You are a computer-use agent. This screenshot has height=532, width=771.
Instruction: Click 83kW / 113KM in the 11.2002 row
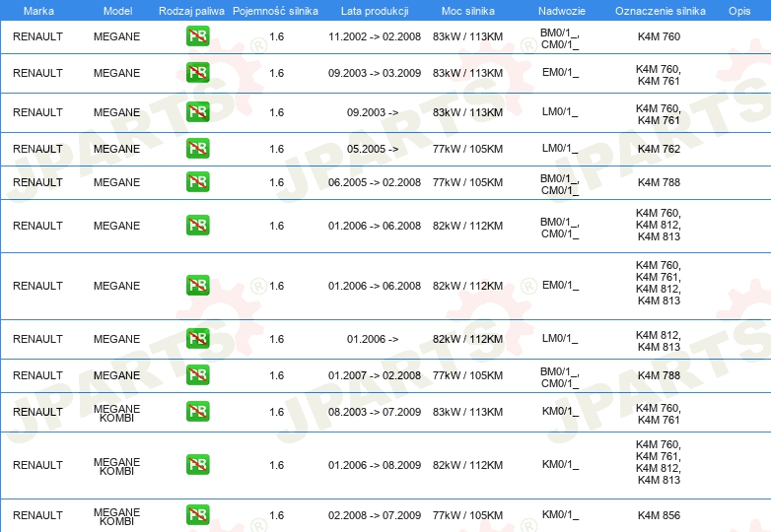click(467, 36)
